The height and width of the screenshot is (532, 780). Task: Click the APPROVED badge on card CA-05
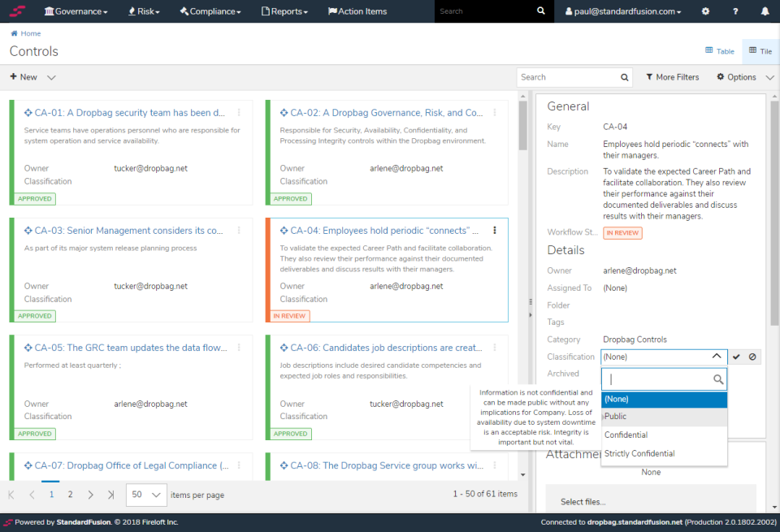click(35, 434)
